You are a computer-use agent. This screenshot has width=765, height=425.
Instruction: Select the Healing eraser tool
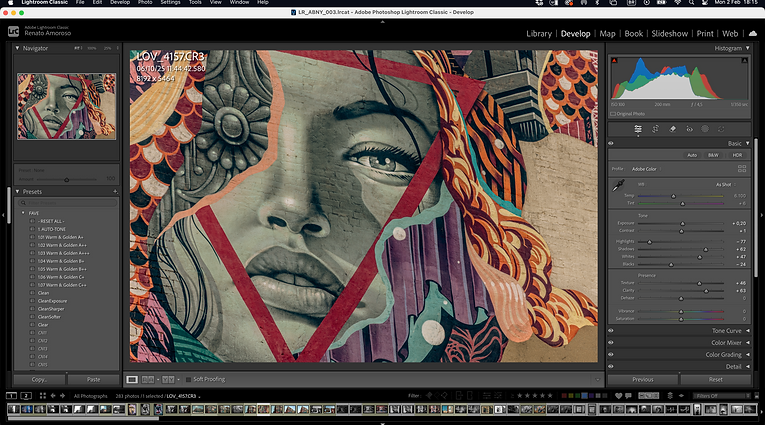[672, 129]
